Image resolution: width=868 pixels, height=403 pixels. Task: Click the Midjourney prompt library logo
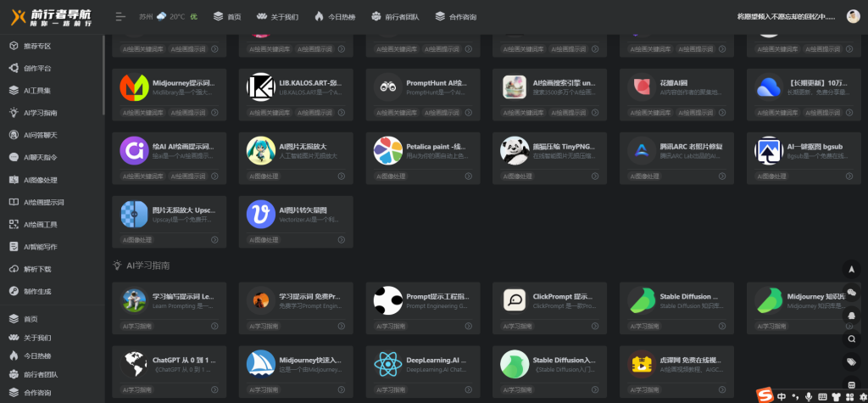click(x=134, y=87)
